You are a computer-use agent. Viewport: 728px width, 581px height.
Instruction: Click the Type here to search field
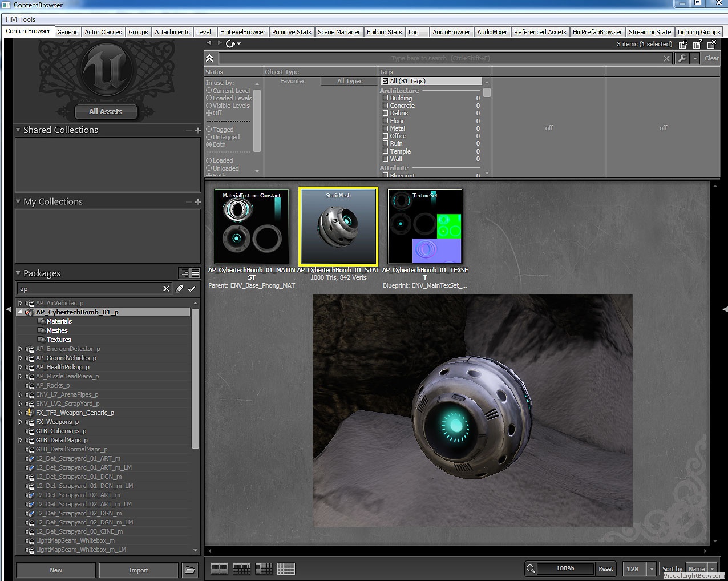(x=439, y=58)
